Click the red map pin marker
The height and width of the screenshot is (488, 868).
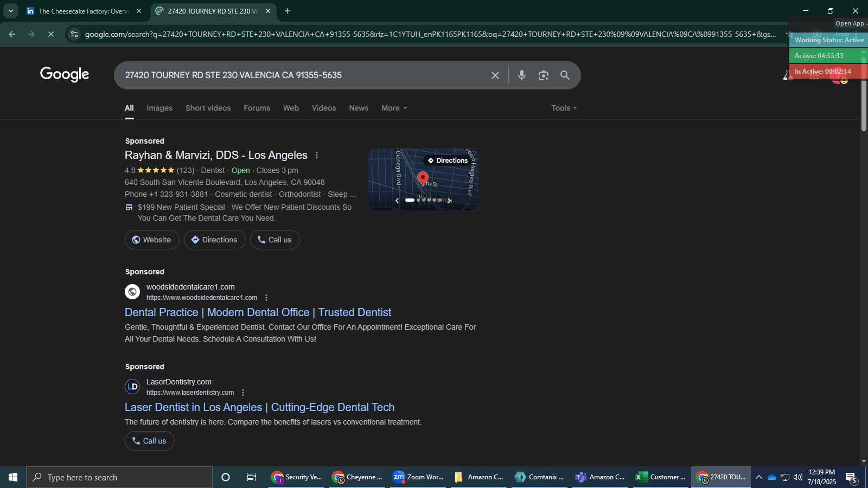click(423, 178)
